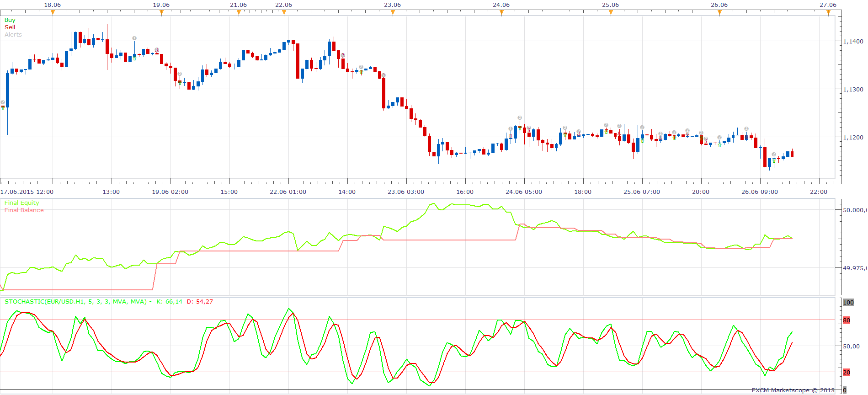This screenshot has width=868, height=395.
Task: Toggle the Sell legend label
Action: pyautogui.click(x=10, y=27)
